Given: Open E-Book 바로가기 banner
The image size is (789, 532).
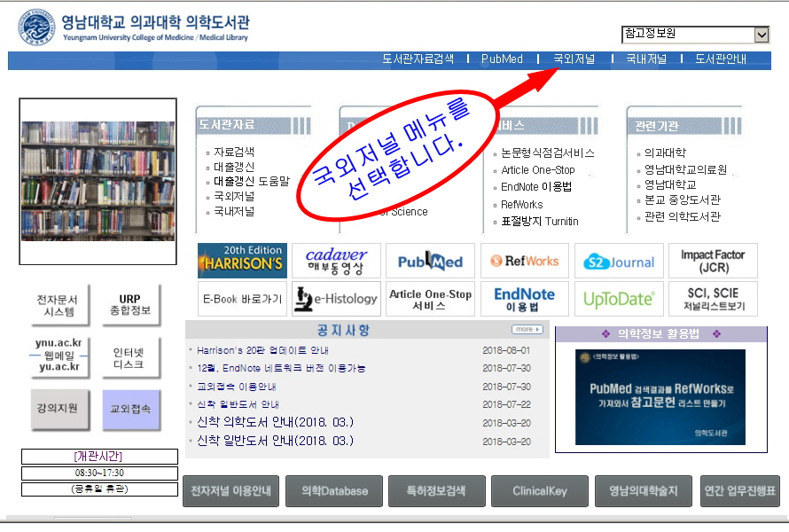Looking at the screenshot, I should click(242, 299).
